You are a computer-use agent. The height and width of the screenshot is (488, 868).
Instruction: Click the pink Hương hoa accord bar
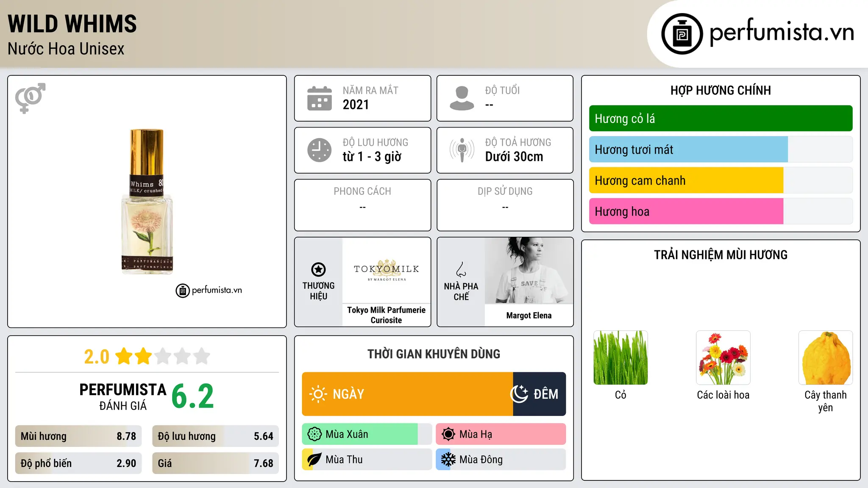pyautogui.click(x=721, y=211)
